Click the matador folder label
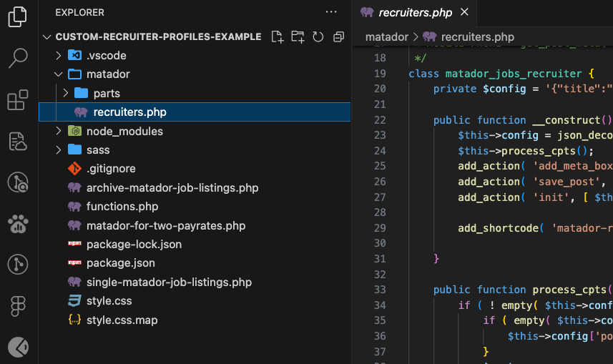This screenshot has width=613, height=364. (108, 74)
